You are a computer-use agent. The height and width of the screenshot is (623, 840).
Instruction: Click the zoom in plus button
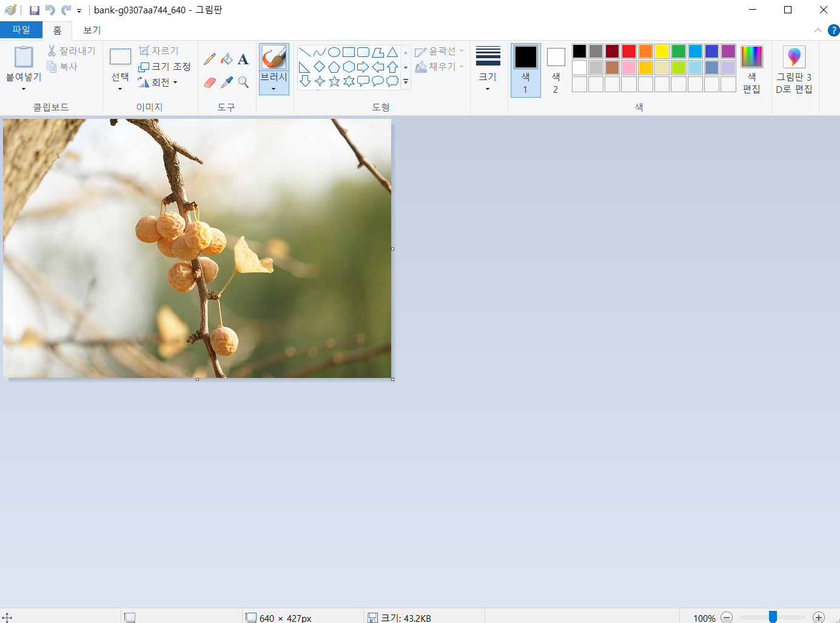coord(819,618)
